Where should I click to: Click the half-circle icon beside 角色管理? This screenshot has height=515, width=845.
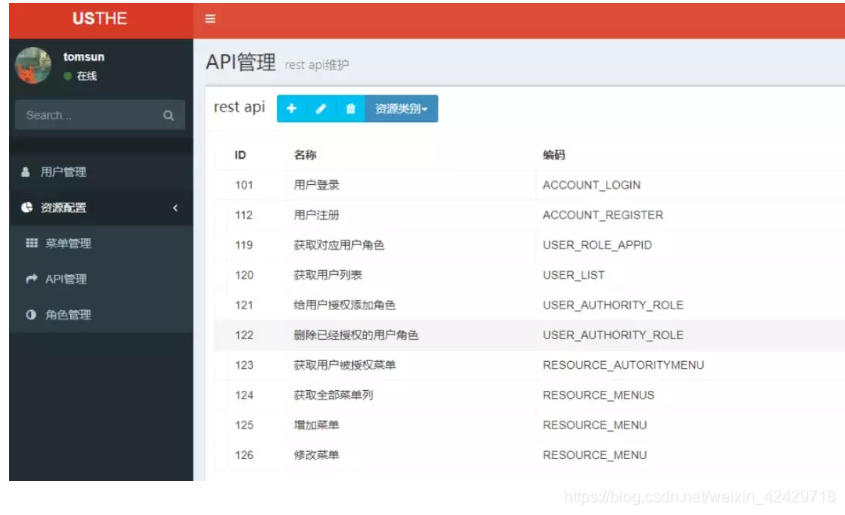(31, 315)
